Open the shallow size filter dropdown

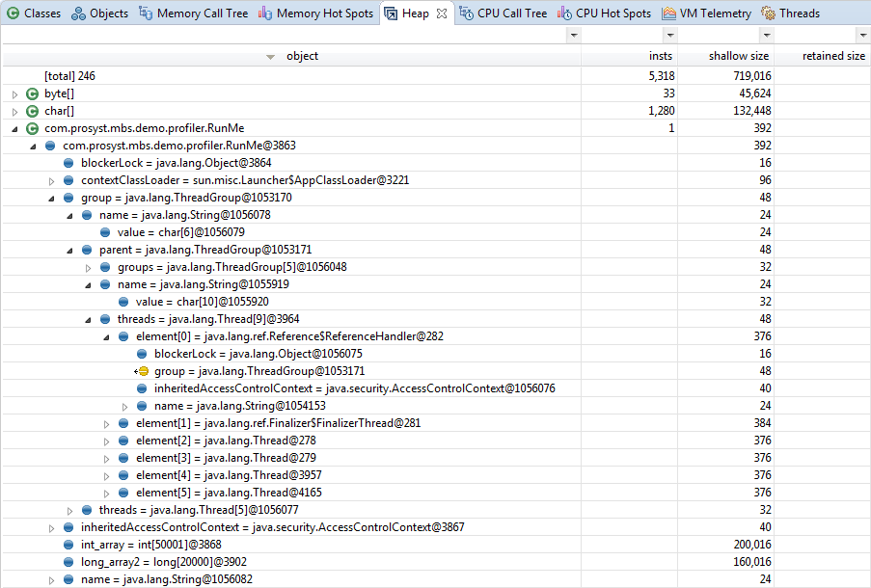767,35
